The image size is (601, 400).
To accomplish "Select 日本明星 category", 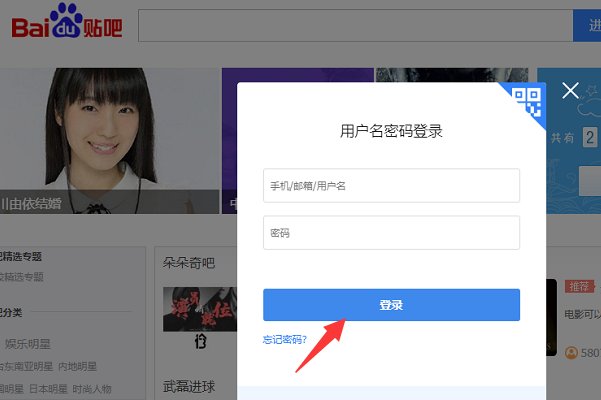I will [x=48, y=389].
